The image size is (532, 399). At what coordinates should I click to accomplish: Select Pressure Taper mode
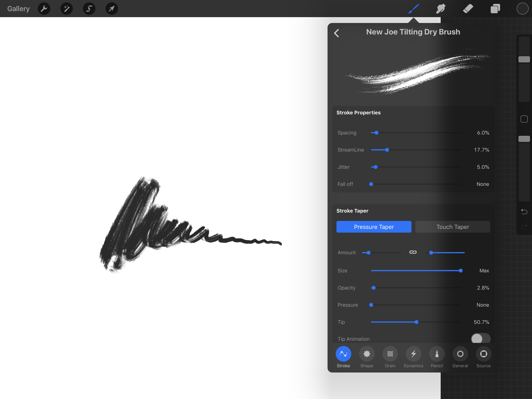(374, 227)
